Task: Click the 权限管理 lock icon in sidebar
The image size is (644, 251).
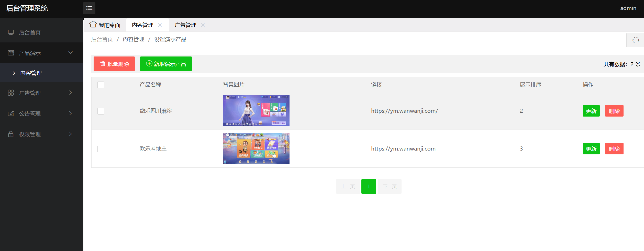Action: pyautogui.click(x=11, y=134)
